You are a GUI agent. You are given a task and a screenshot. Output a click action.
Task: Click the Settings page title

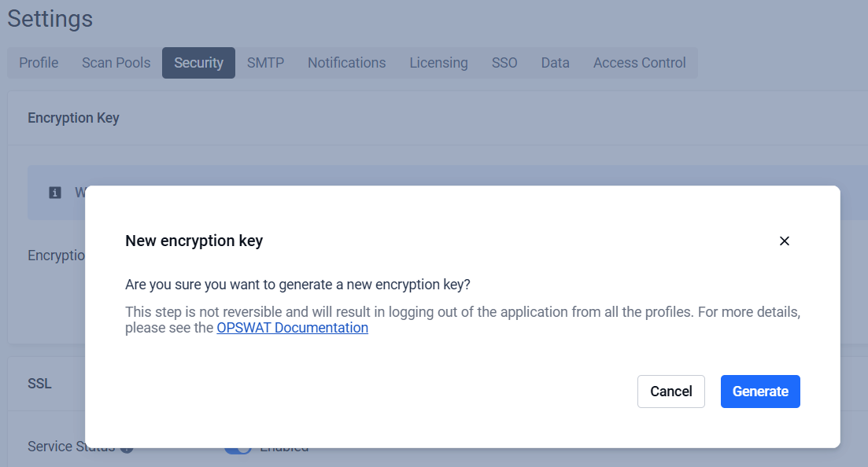(x=50, y=19)
